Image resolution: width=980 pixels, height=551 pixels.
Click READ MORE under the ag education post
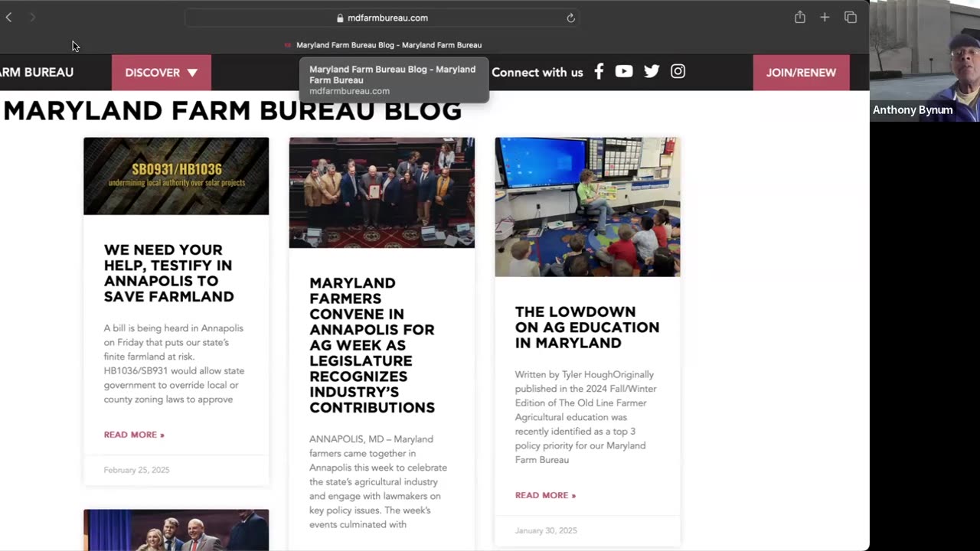pos(545,495)
